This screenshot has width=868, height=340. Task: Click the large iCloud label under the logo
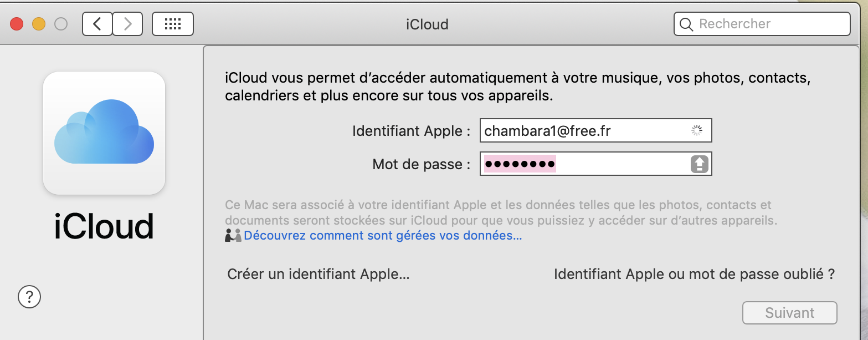click(x=104, y=226)
